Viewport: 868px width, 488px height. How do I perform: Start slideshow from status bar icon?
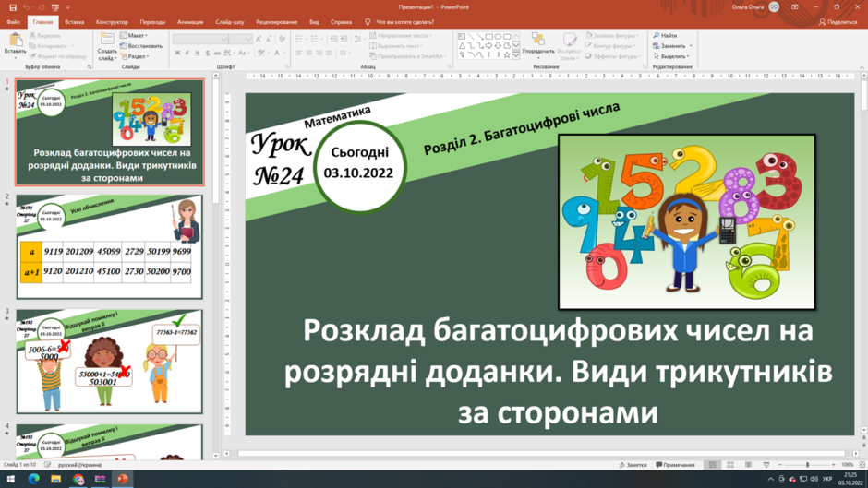pyautogui.click(x=766, y=465)
